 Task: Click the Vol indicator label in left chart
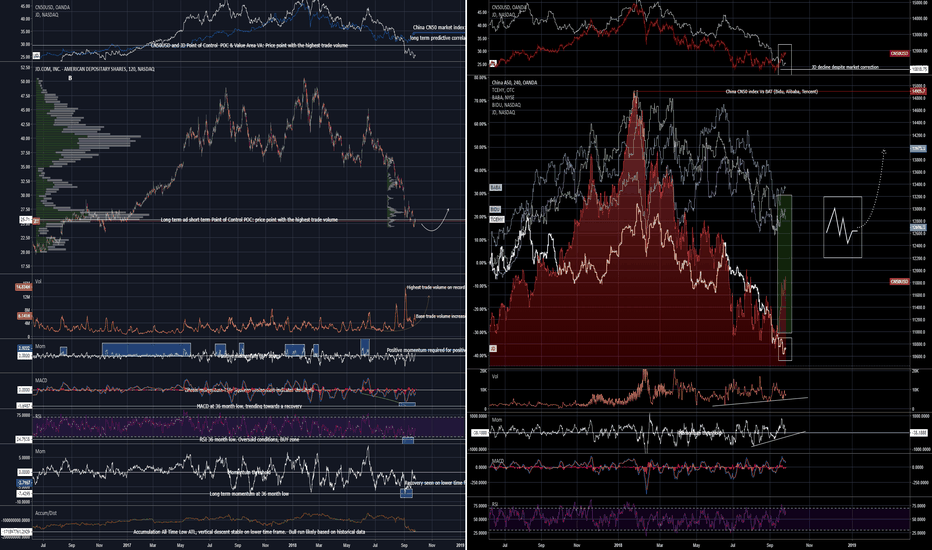38,281
